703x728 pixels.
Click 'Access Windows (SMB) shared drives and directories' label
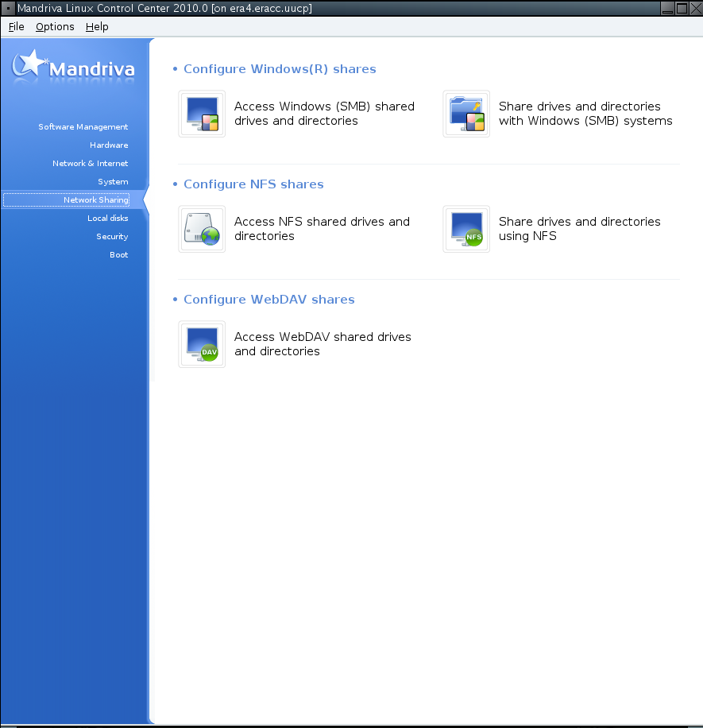click(x=324, y=114)
